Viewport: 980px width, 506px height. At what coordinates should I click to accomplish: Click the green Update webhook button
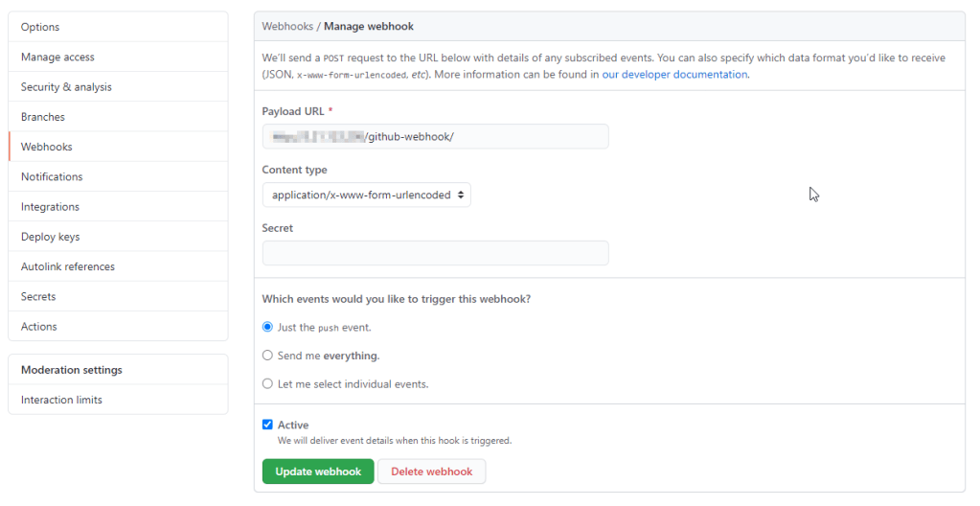[x=318, y=471]
